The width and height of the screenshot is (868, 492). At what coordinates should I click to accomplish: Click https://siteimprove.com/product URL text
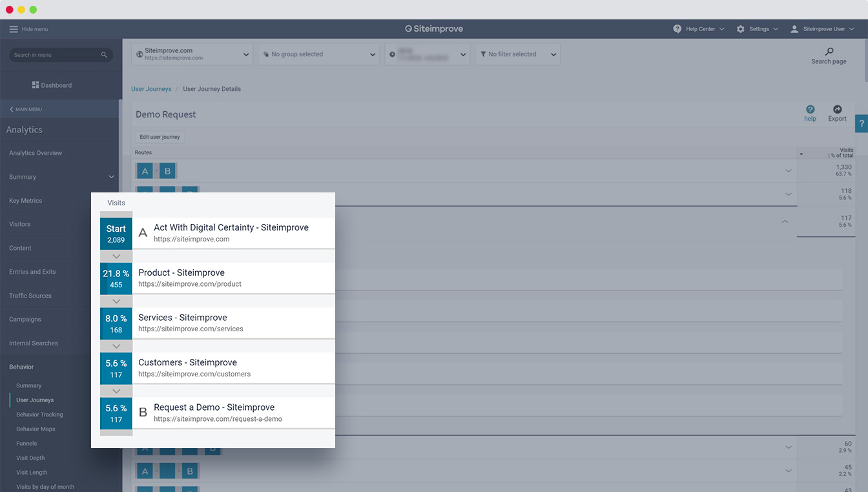[190, 284]
